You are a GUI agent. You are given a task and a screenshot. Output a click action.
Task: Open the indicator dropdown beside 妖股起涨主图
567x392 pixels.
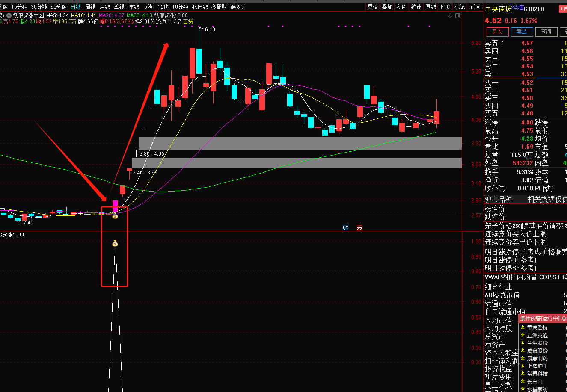[9, 15]
